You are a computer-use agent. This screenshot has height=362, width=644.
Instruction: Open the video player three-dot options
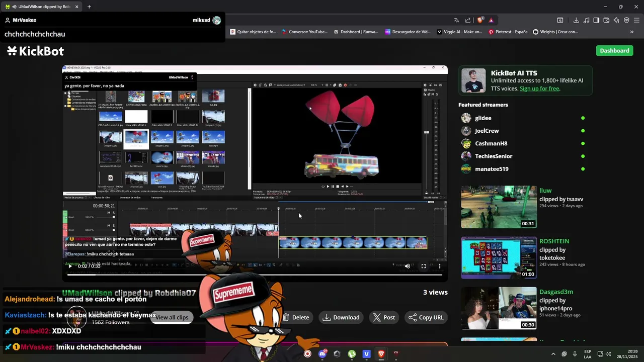[440, 266]
